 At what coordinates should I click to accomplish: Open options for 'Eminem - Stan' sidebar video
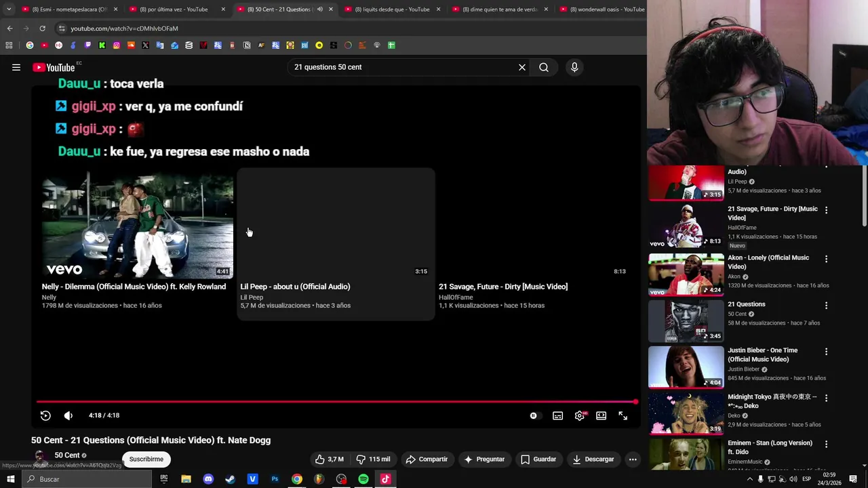tap(826, 445)
